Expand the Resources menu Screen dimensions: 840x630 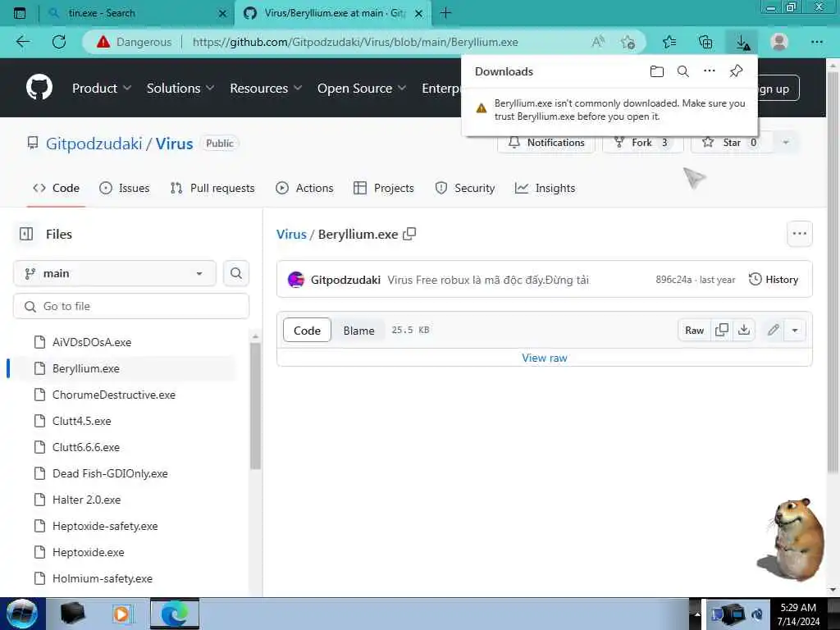(266, 88)
